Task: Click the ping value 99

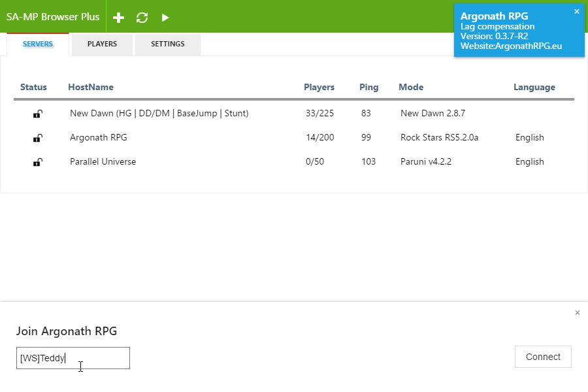Action: tap(366, 138)
